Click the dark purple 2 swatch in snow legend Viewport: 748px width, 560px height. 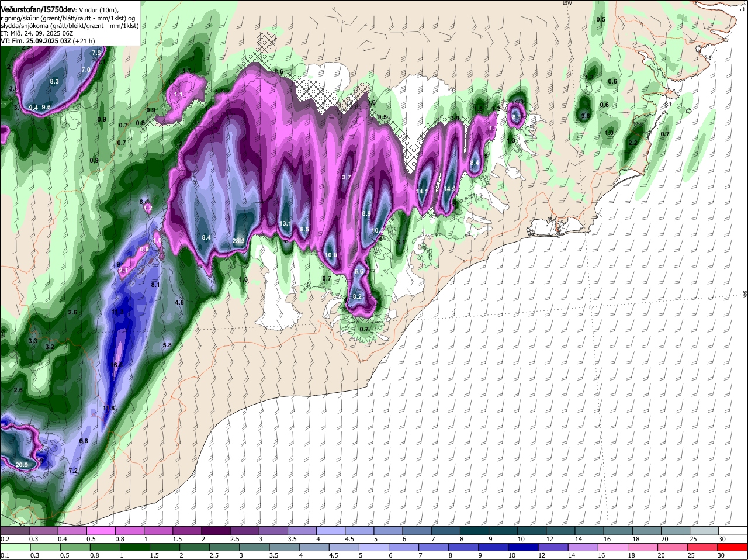tap(216, 530)
